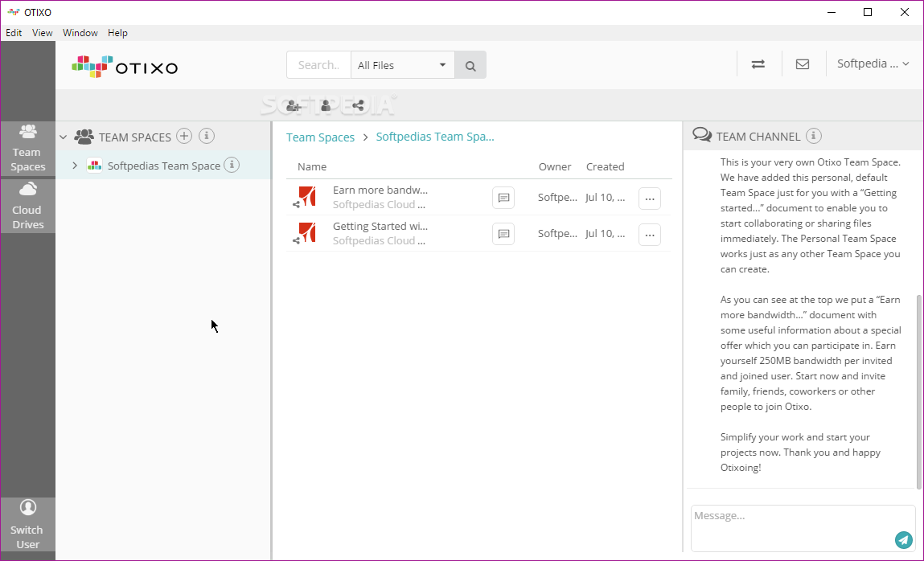Open more options for Earn more bandw... file
The width and height of the screenshot is (924, 561).
point(650,199)
